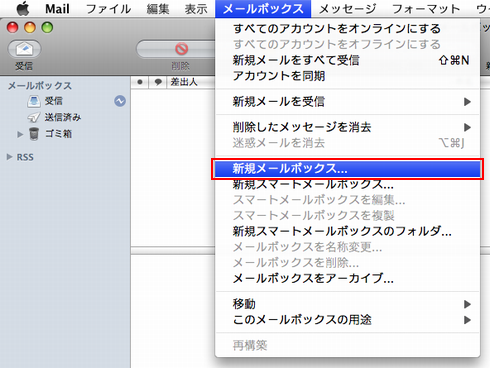The width and height of the screenshot is (490, 368).
Task: Click the inbox tray icon in sidebar
Action: tap(34, 101)
